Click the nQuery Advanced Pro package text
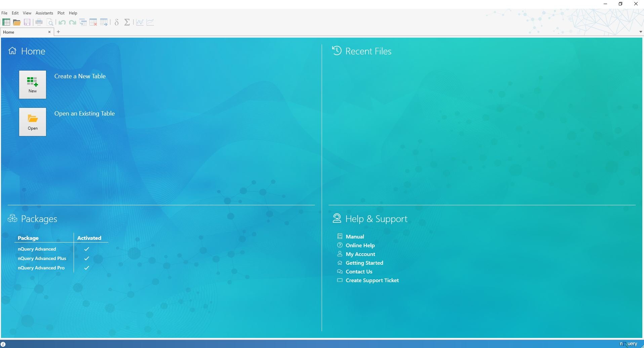 41,268
